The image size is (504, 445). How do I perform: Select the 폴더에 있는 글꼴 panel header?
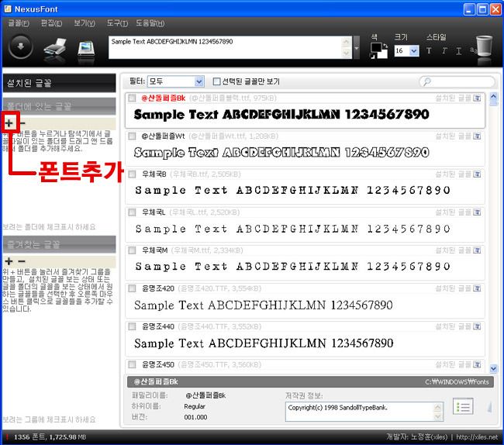click(x=59, y=106)
